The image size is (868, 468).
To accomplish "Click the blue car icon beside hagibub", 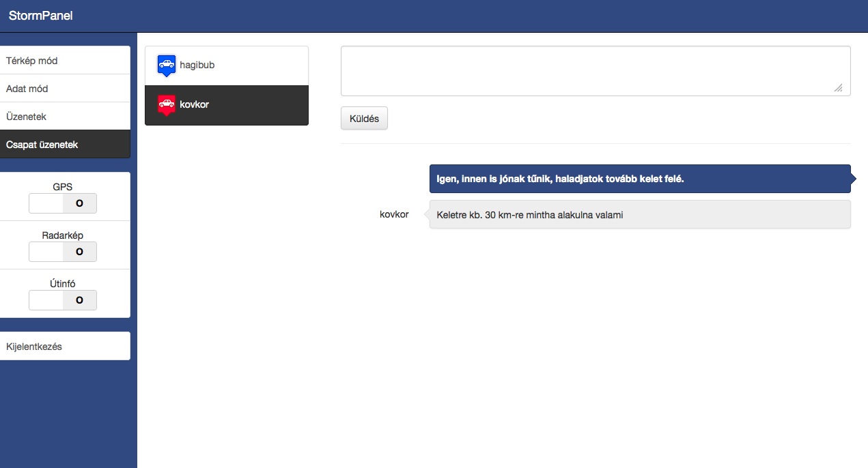I will pyautogui.click(x=167, y=65).
